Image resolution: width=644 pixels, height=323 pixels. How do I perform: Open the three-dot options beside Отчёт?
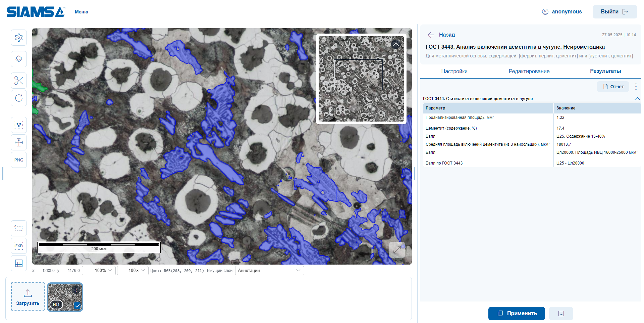point(636,87)
